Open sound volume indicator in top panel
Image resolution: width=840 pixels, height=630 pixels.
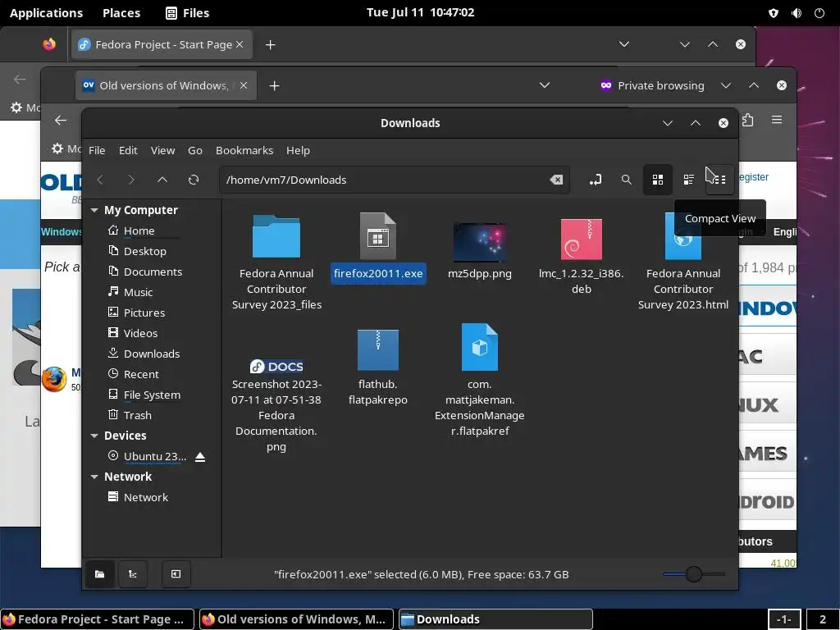coord(797,13)
